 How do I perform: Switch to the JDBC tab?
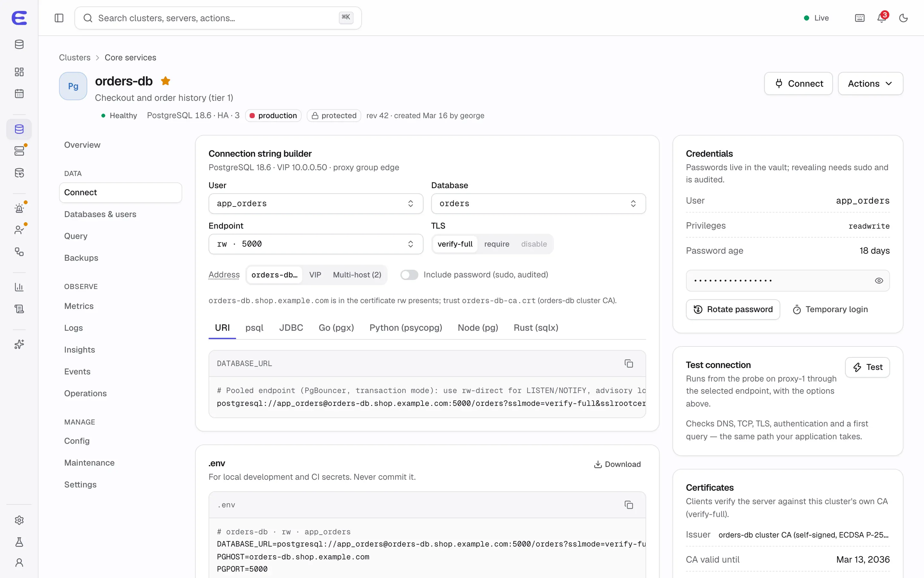291,328
